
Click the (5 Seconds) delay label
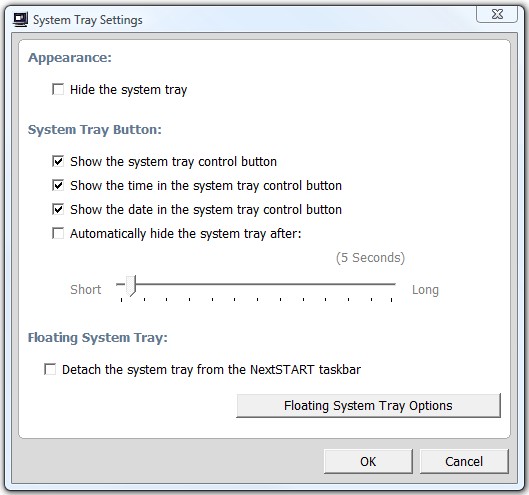click(370, 258)
